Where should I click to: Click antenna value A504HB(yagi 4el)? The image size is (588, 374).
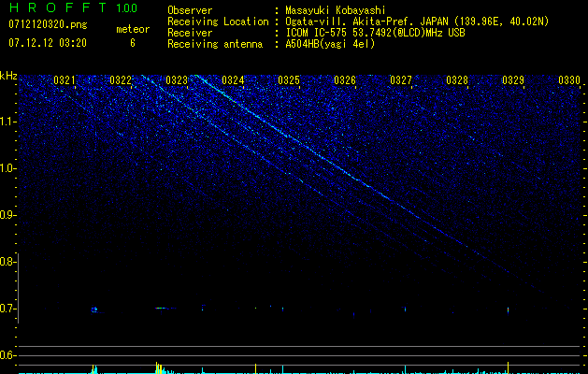(x=330, y=44)
